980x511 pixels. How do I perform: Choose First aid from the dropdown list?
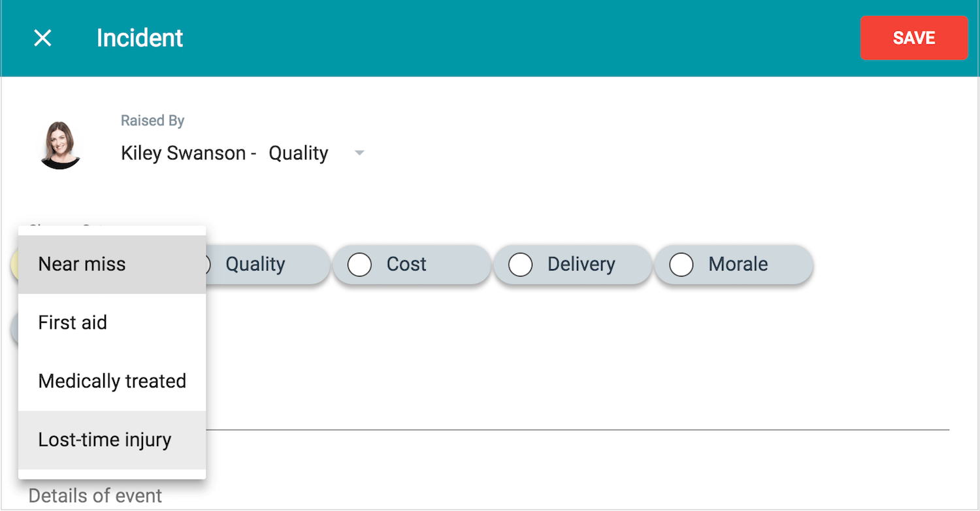(112, 323)
